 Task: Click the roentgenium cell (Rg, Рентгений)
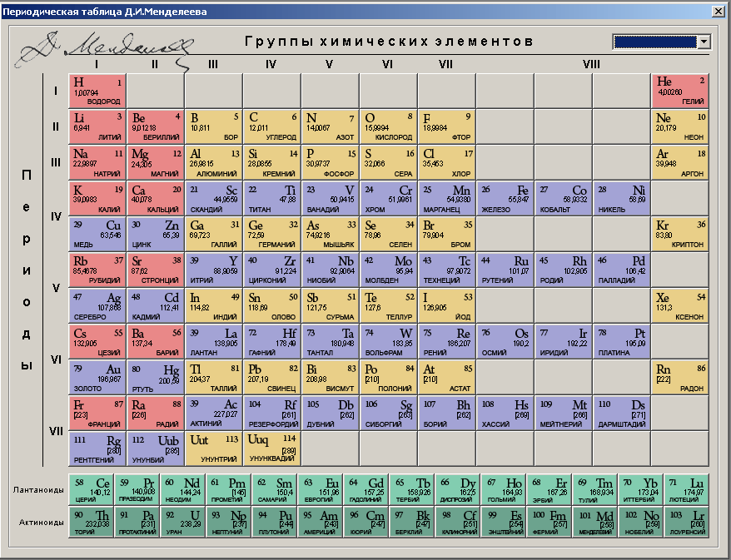(x=97, y=448)
